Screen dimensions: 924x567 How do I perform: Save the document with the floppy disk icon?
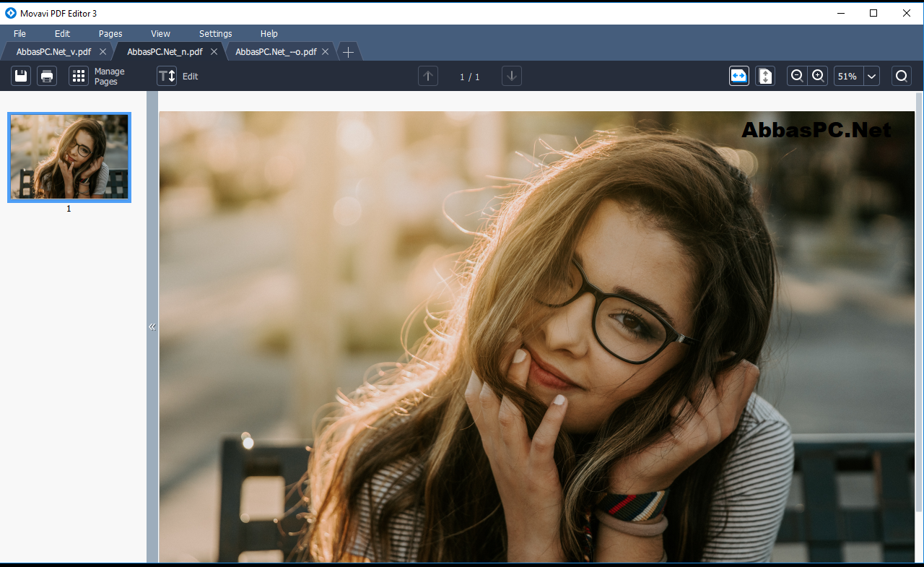click(x=21, y=76)
